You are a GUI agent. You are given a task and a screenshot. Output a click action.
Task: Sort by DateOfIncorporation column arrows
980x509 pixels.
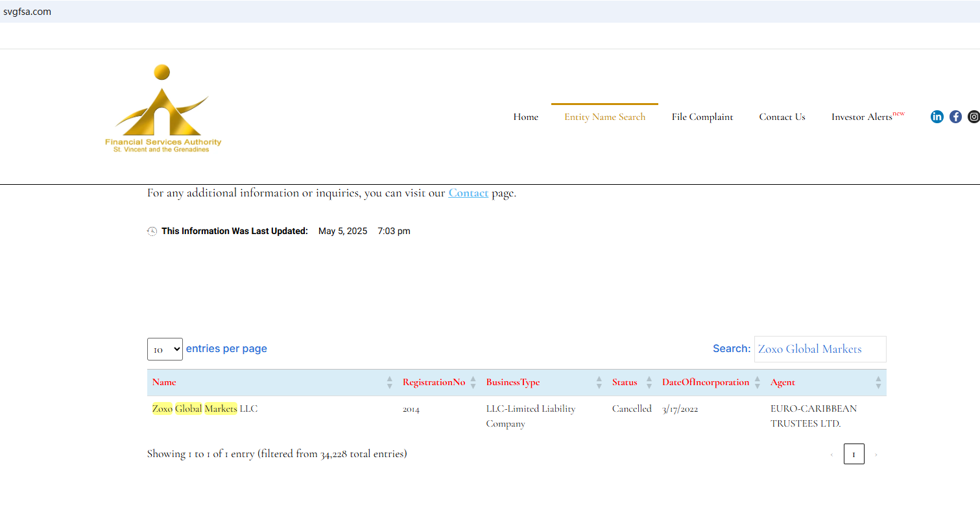757,383
